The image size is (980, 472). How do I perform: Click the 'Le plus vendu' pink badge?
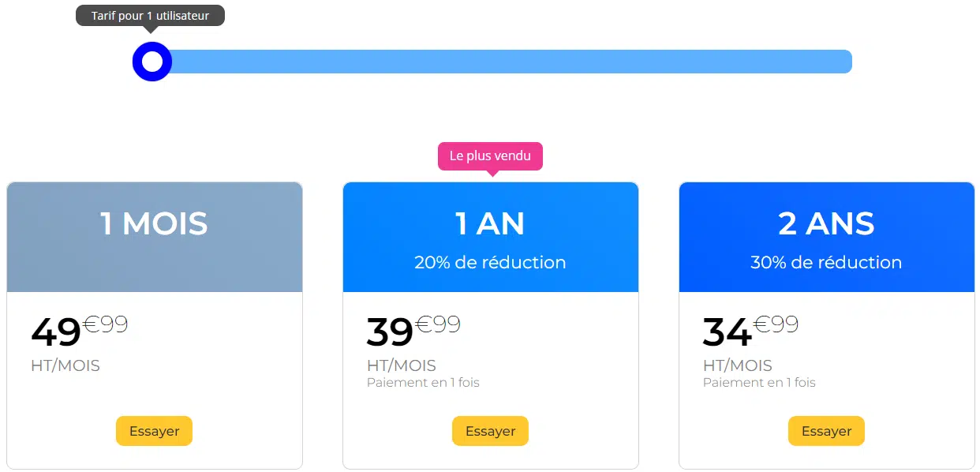[490, 155]
